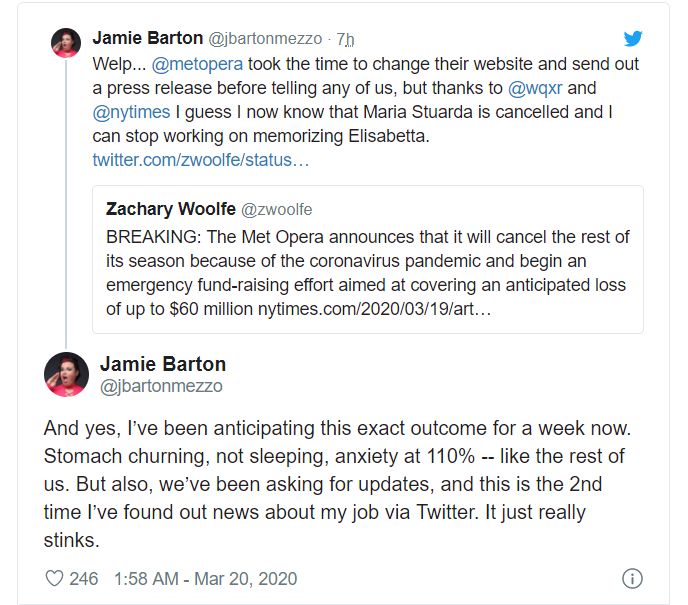Like the tweet with the heart icon

(54, 578)
